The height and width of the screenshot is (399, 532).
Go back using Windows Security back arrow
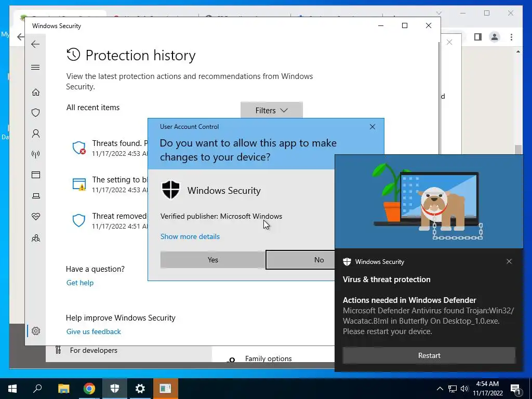(35, 44)
